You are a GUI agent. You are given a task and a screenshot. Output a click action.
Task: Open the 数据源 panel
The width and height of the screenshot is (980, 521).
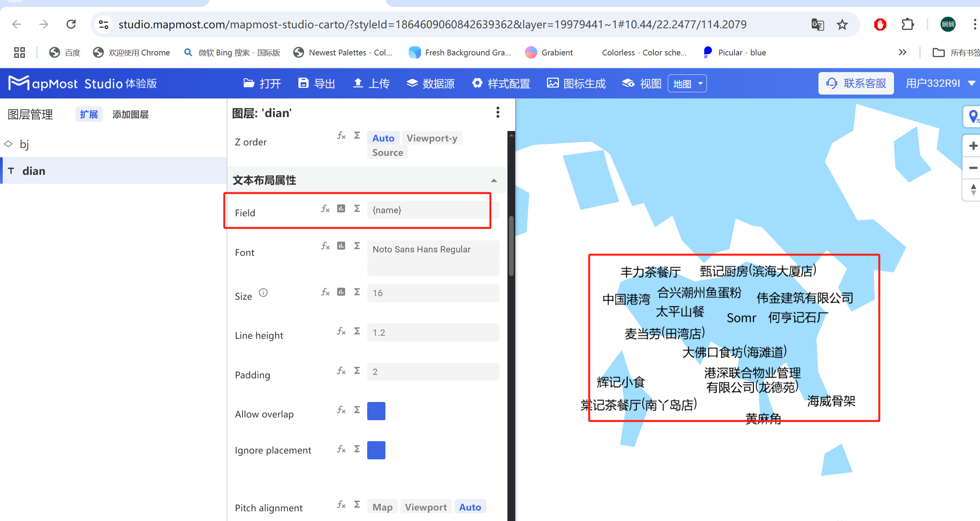coord(430,83)
